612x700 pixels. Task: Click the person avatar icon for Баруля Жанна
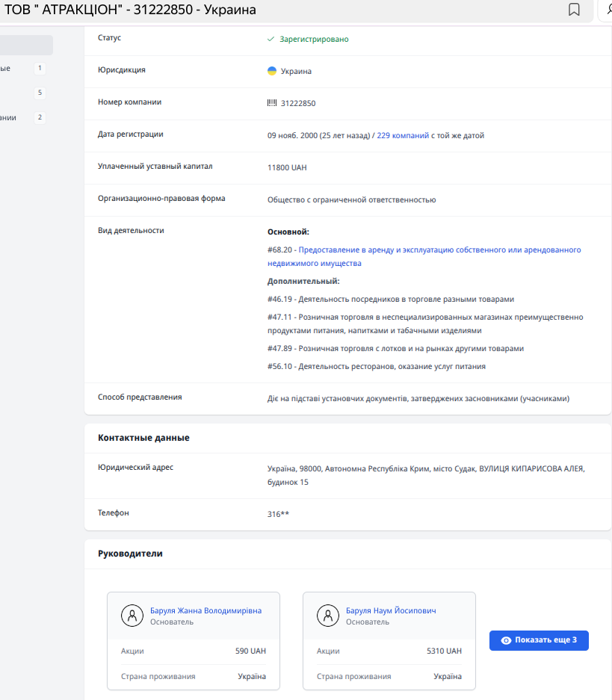132,616
